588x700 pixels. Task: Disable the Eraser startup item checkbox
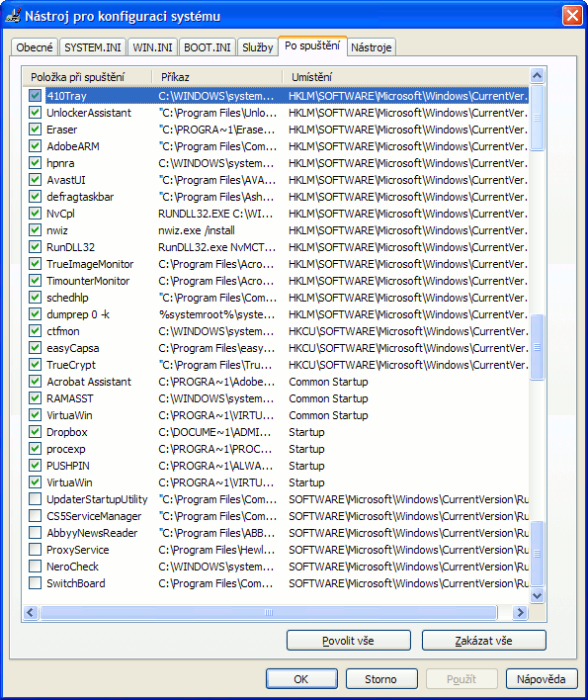click(x=35, y=130)
